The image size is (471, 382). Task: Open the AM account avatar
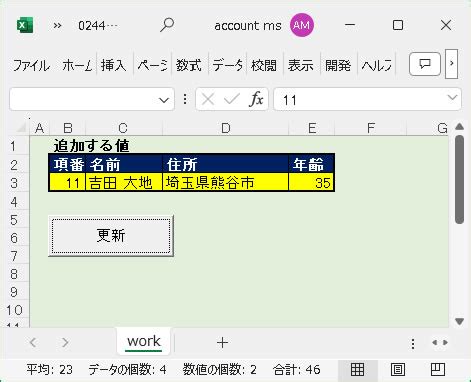(x=302, y=25)
